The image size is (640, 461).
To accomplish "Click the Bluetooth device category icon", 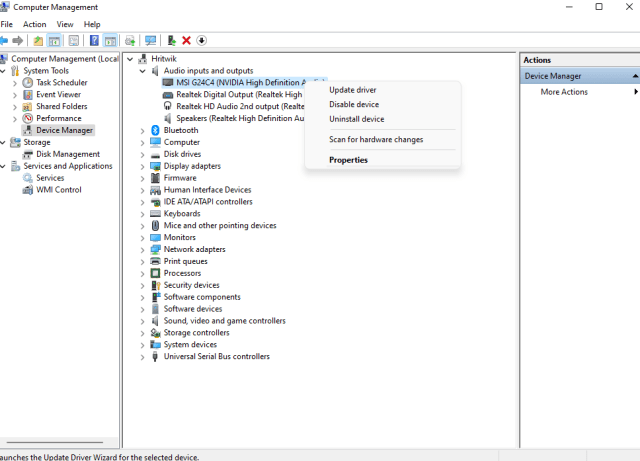I will click(x=155, y=130).
